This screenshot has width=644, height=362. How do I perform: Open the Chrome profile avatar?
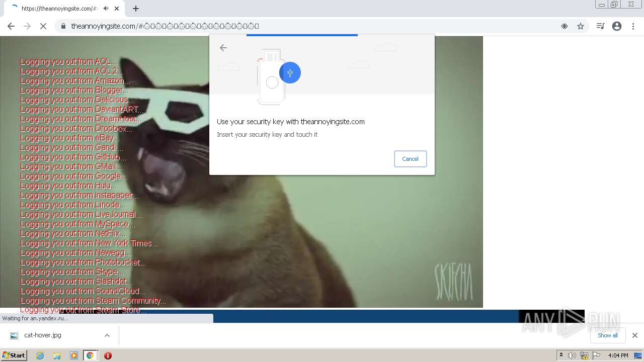click(617, 26)
